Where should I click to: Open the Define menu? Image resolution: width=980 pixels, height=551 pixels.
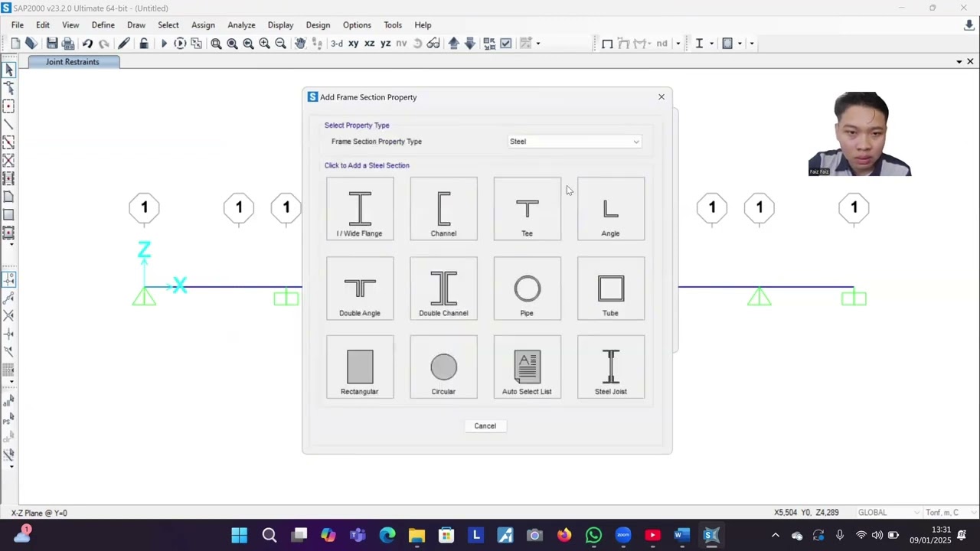click(103, 25)
